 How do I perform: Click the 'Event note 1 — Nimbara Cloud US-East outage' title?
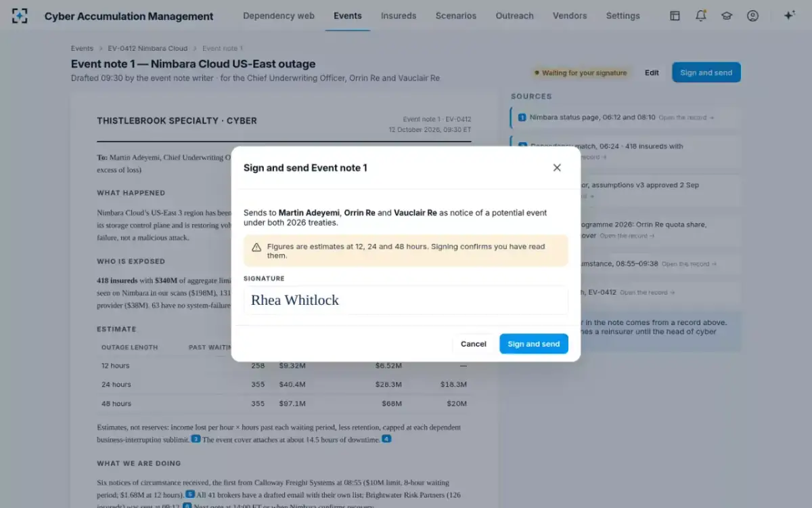(x=193, y=64)
